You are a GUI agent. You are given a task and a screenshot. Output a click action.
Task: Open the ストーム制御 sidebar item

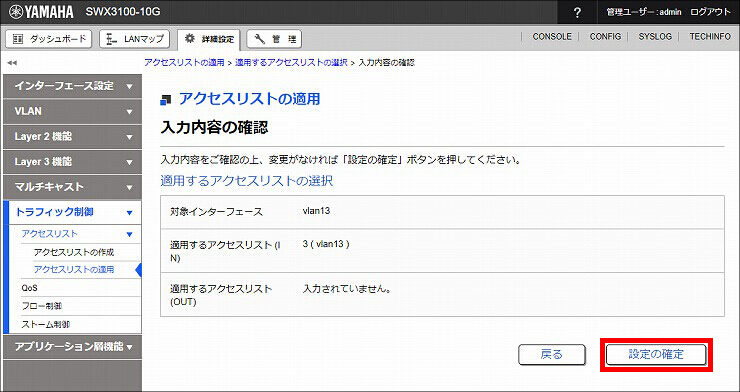[46, 325]
